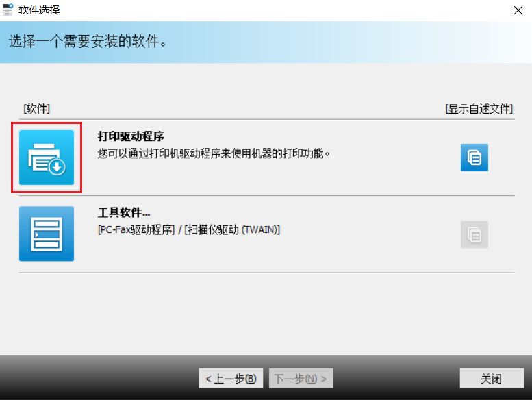Click the 关闭 button at bottom right
The image size is (532, 400).
pos(492,378)
